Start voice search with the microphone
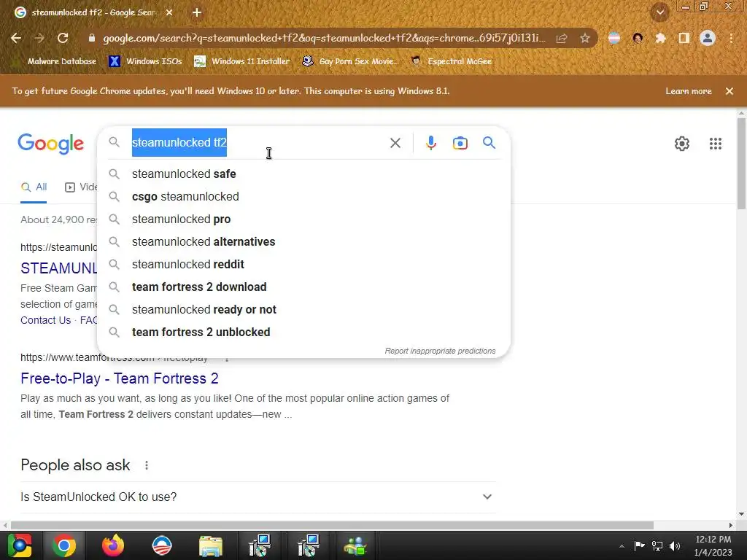Image resolution: width=747 pixels, height=560 pixels. pos(430,143)
